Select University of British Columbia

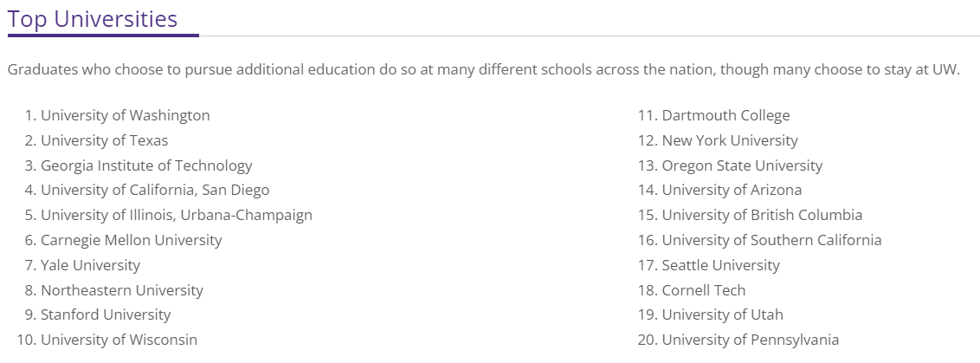pyautogui.click(x=763, y=216)
